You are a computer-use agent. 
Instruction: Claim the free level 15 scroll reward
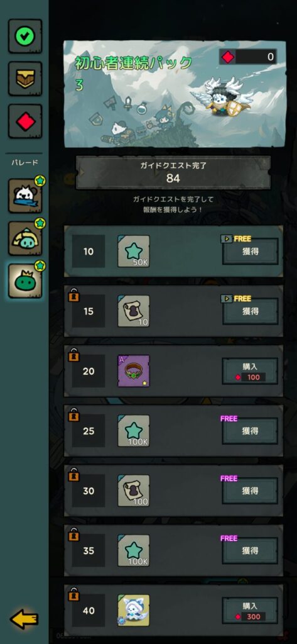point(251,311)
